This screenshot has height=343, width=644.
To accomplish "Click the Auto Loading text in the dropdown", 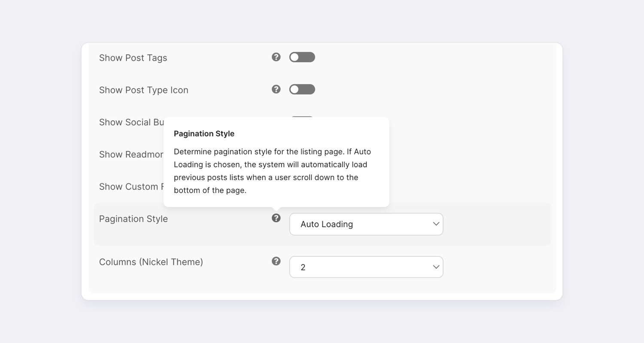I will [x=327, y=224].
